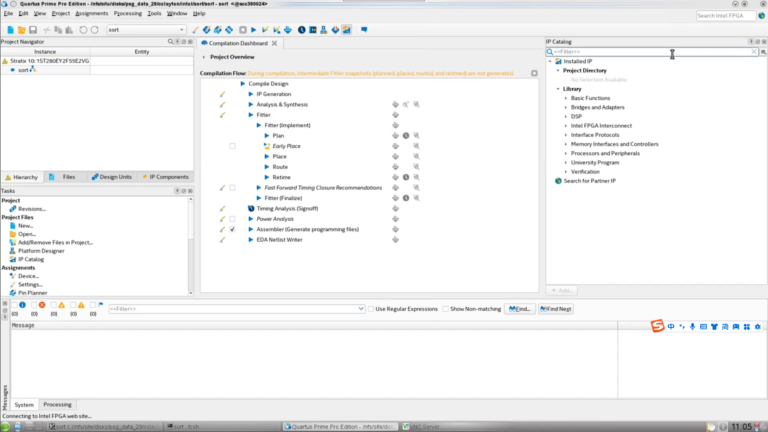Switch to the Design Units tab

coord(112,177)
